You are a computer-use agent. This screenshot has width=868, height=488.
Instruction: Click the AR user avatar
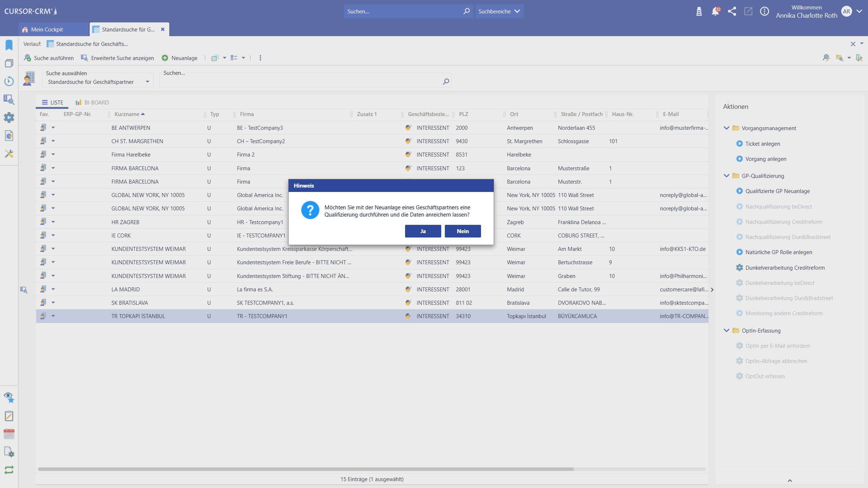pos(847,12)
